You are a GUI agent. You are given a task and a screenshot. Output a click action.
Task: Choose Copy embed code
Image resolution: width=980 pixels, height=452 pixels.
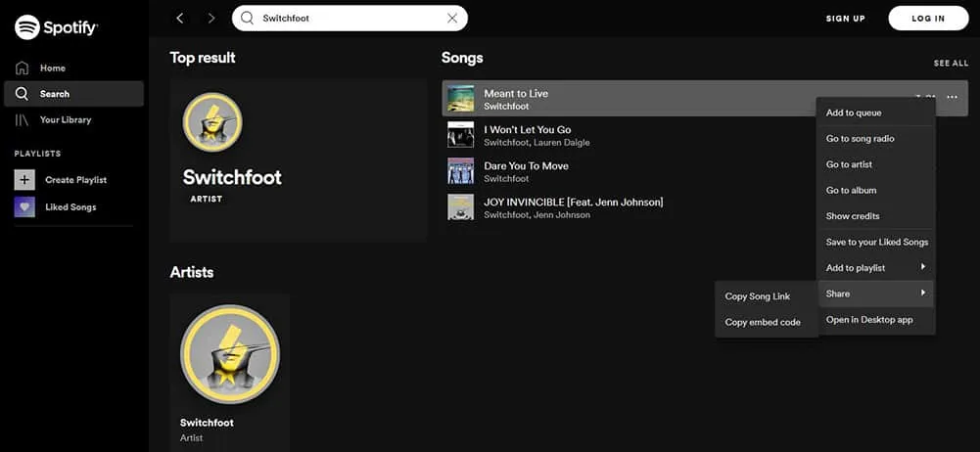click(x=767, y=323)
